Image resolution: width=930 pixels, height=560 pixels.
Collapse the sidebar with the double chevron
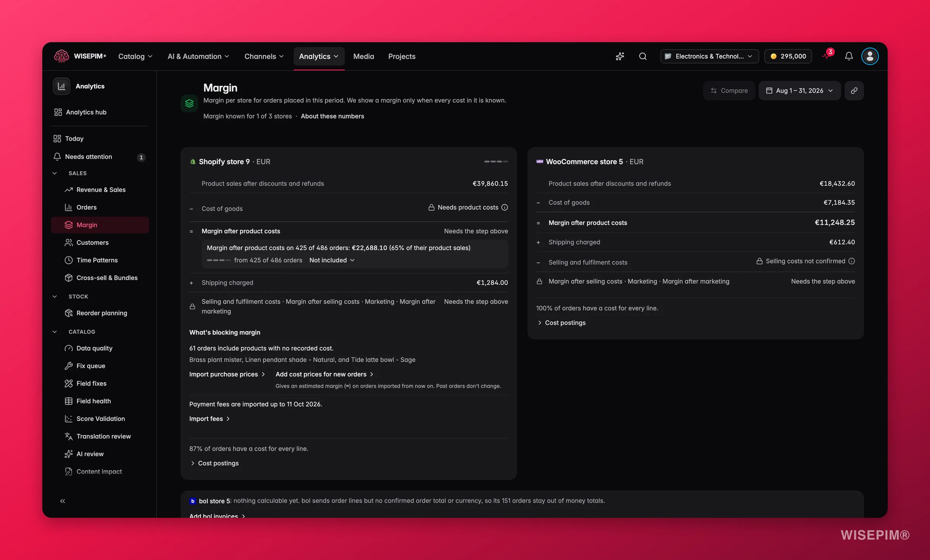(62, 501)
